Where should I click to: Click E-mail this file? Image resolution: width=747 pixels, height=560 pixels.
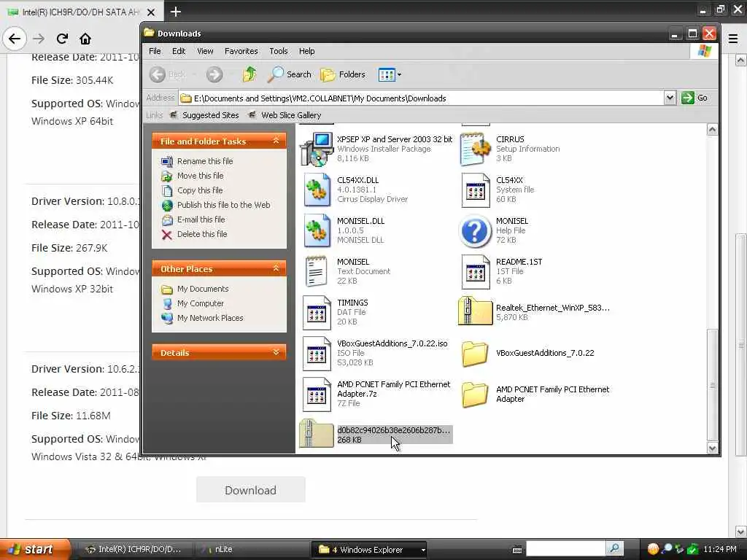201,219
